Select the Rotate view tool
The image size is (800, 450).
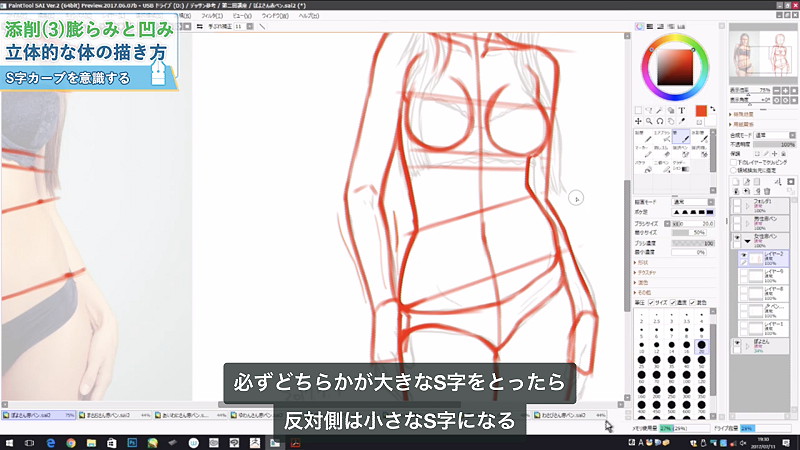660,121
